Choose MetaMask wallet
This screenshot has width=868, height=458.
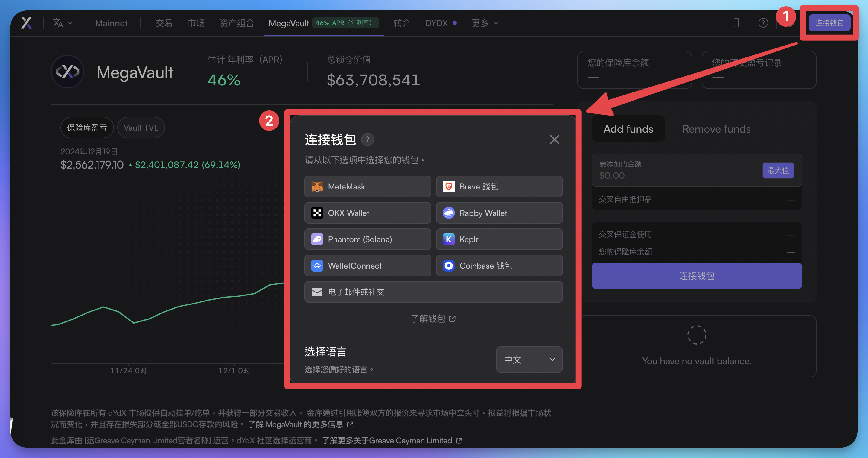(368, 186)
